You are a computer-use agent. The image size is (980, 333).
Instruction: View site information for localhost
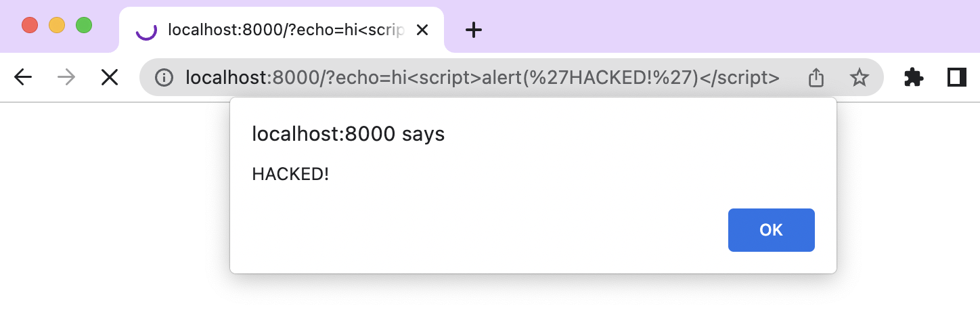[x=164, y=78]
